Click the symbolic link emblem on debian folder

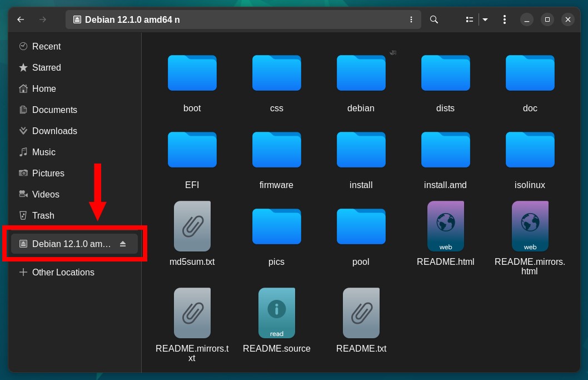tap(393, 52)
